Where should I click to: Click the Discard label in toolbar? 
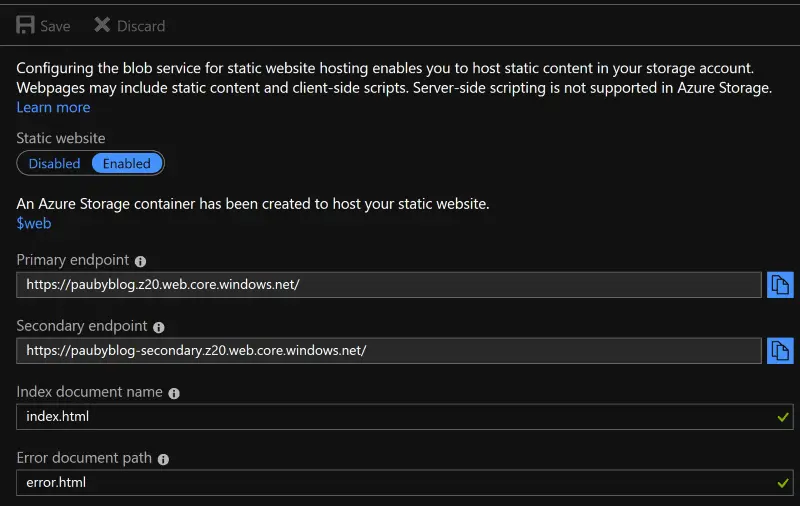(x=141, y=26)
